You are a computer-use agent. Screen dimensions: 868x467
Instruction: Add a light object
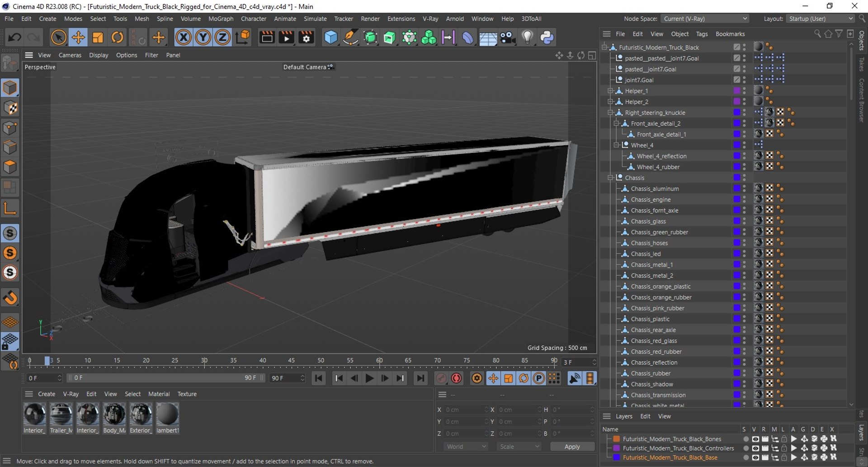tap(528, 38)
